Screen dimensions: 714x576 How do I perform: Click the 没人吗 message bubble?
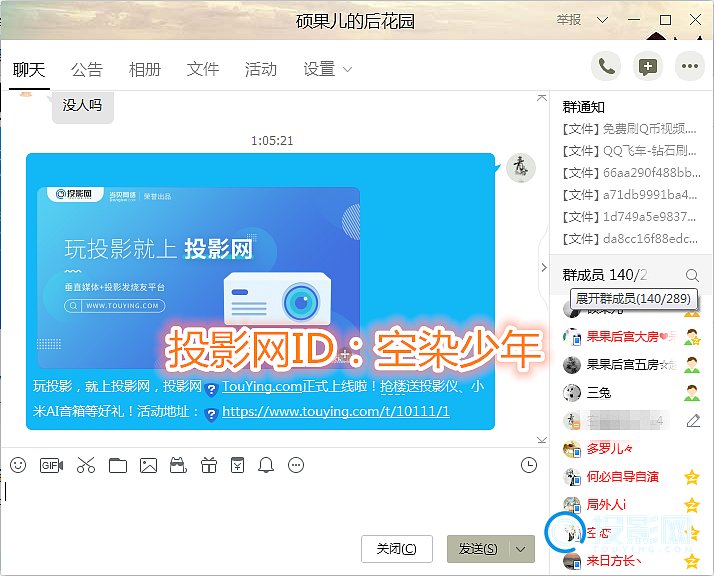tap(82, 106)
